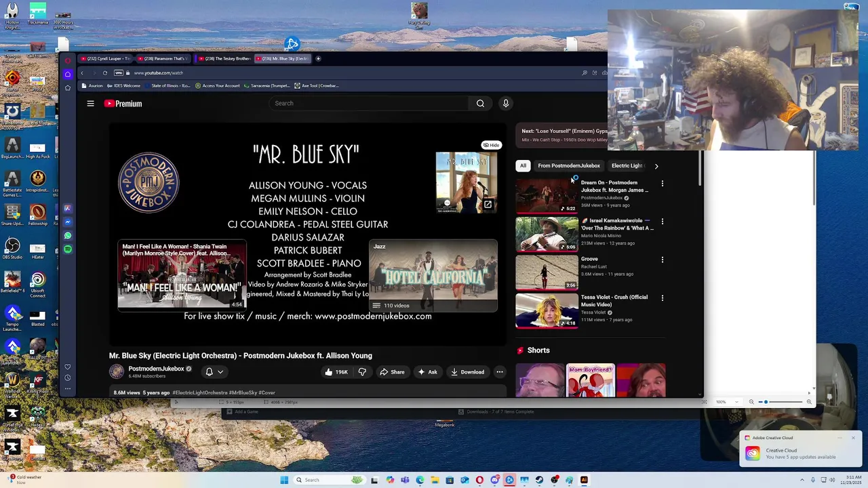Open the Opera sidebar Messenger icon
868x488 pixels.
coord(68,222)
